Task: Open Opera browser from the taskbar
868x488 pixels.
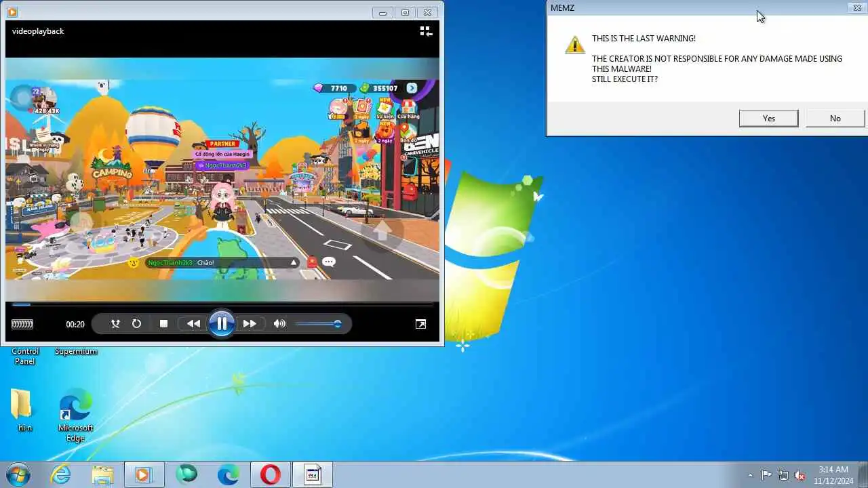Action: [270, 474]
